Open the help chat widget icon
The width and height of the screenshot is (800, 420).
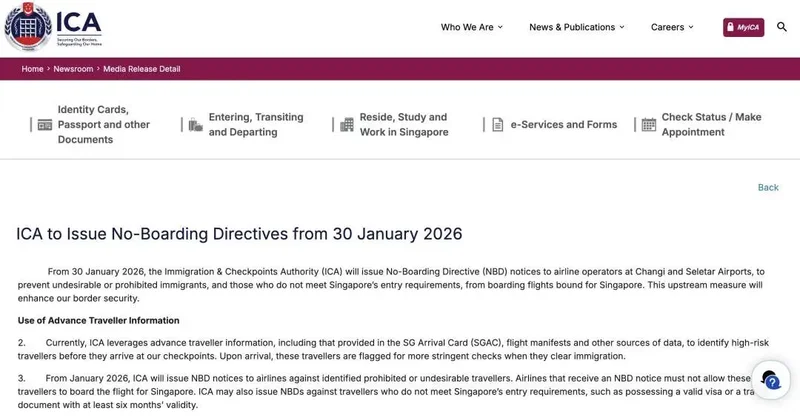point(771,381)
